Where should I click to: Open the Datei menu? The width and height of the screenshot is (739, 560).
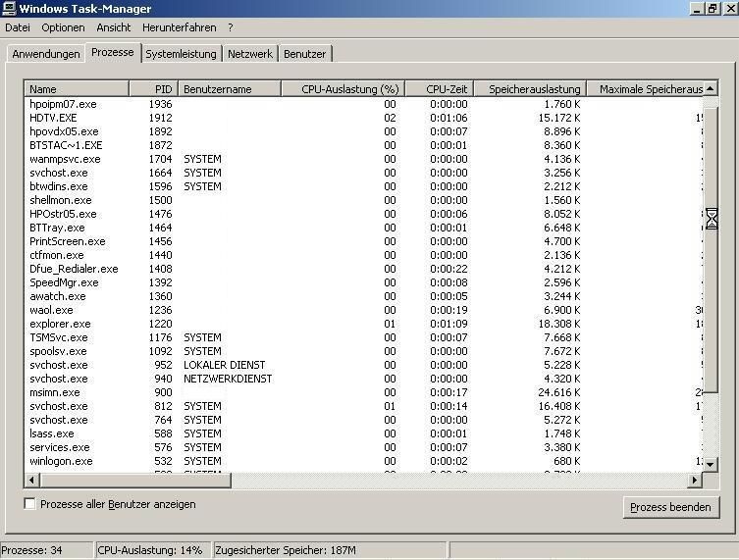18,27
